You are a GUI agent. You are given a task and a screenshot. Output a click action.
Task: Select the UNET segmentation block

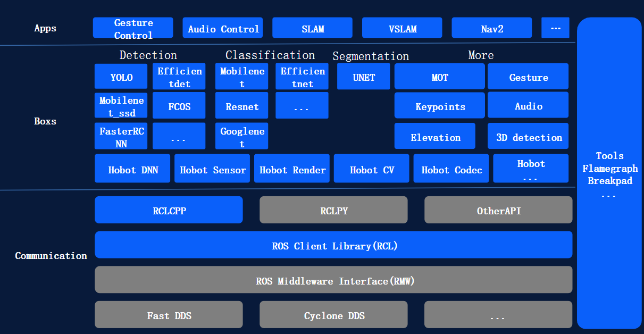tap(364, 77)
